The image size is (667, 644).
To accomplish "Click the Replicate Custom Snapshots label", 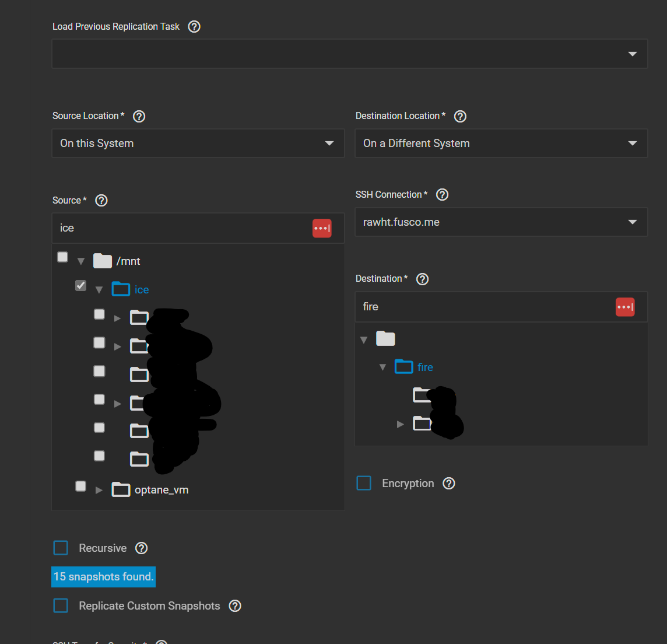I will pos(149,606).
